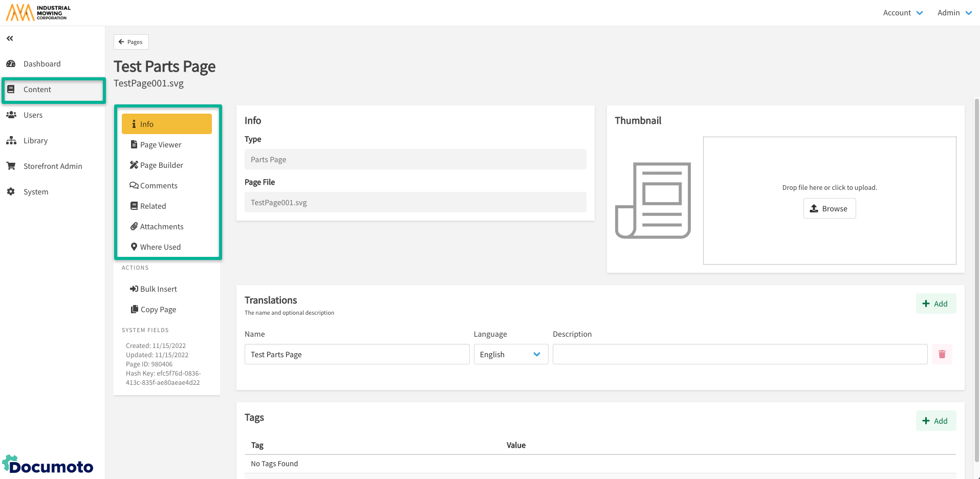Image resolution: width=980 pixels, height=479 pixels.
Task: Add a new translation
Action: click(x=935, y=303)
